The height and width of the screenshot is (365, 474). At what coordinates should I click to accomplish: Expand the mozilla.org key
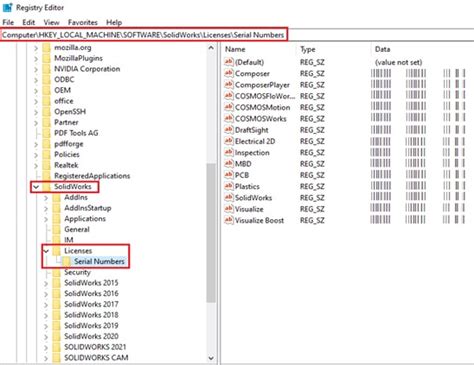[x=36, y=48]
